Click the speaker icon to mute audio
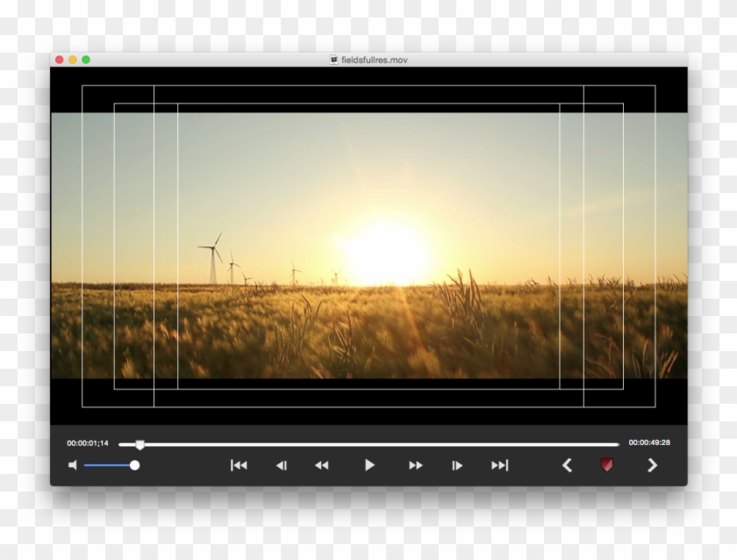 coord(74,465)
